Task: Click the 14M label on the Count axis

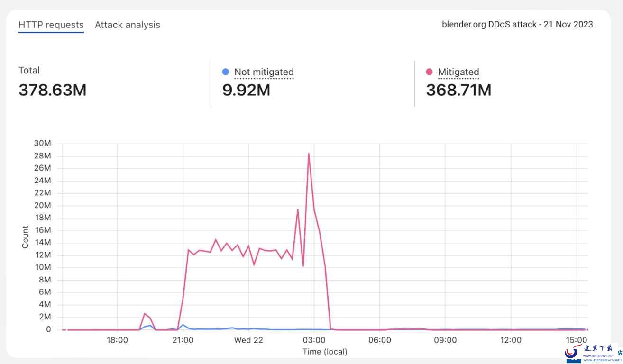Action: point(43,243)
